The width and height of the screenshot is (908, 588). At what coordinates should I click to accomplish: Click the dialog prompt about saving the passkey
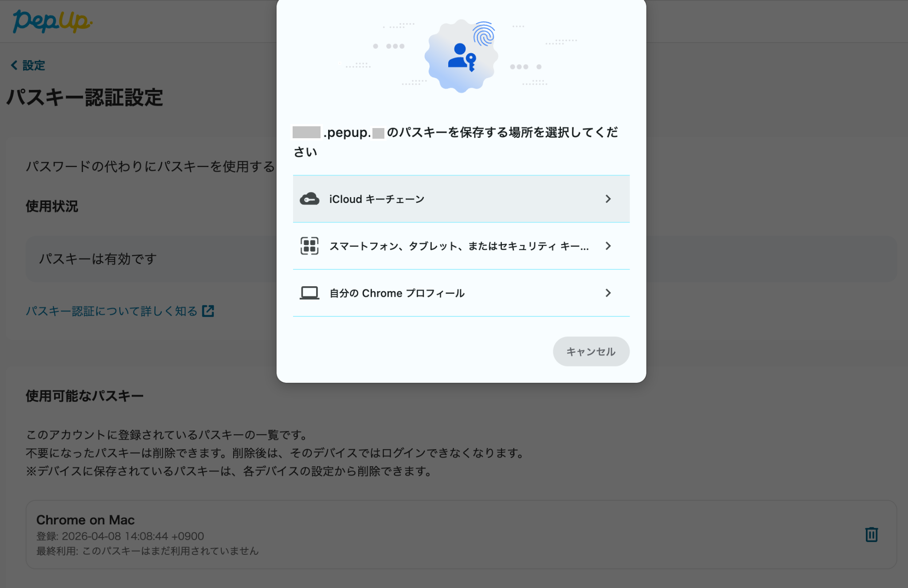click(x=455, y=142)
